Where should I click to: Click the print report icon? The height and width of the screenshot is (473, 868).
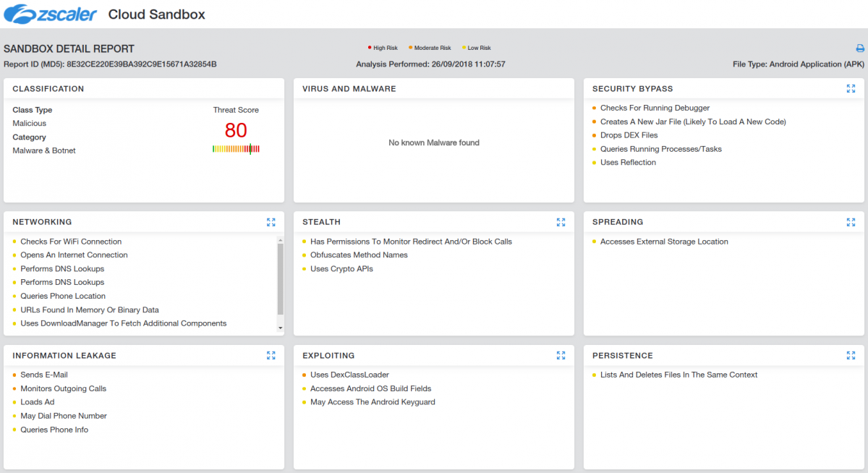click(x=860, y=48)
